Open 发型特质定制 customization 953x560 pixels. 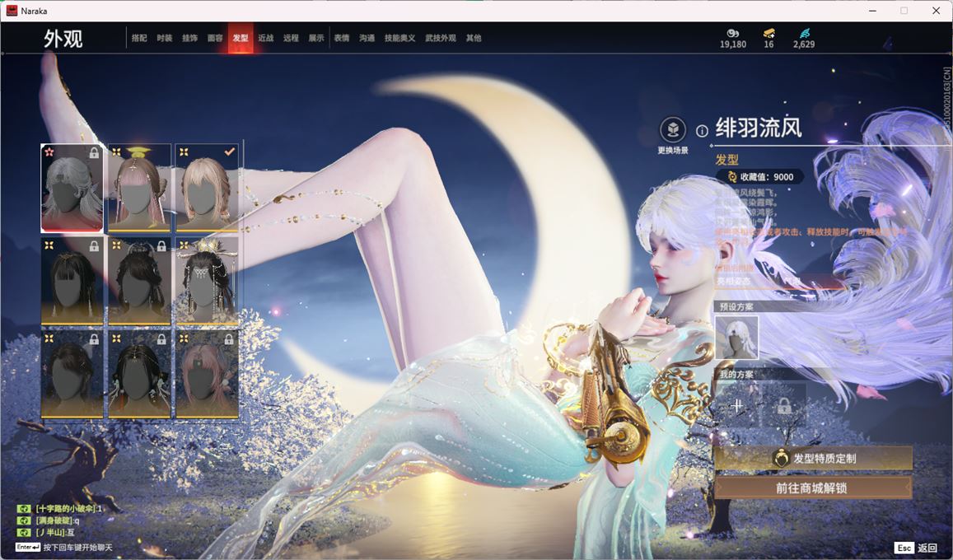coord(813,459)
